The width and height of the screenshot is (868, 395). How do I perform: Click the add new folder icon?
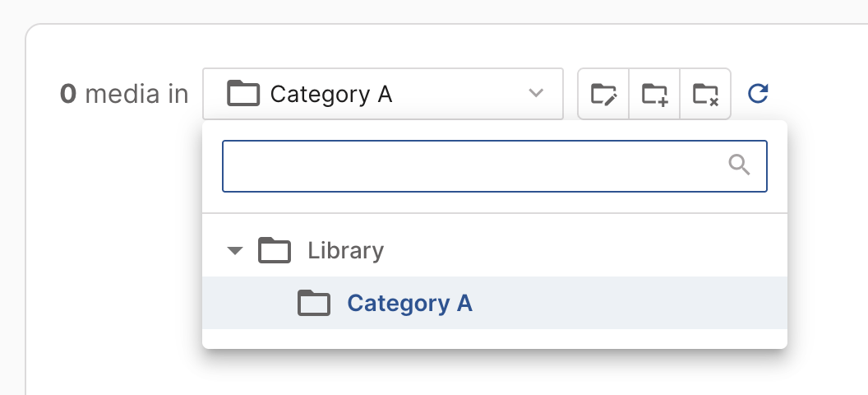(x=654, y=94)
